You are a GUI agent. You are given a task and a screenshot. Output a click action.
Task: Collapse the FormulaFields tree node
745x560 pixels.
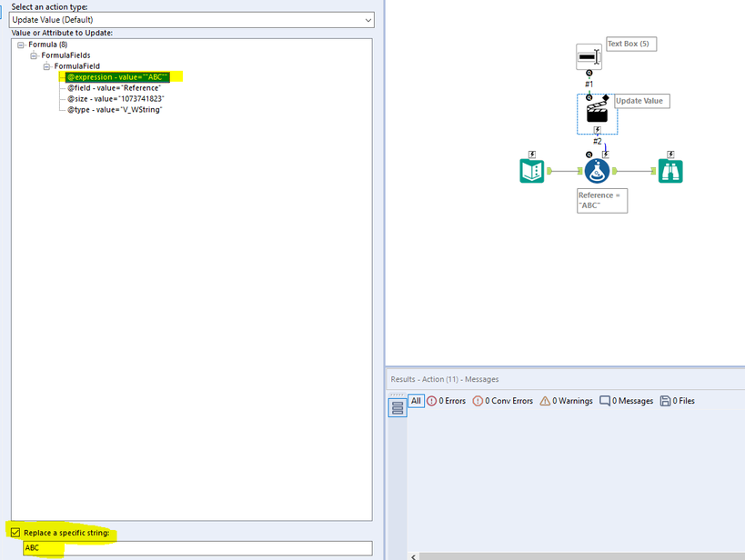click(x=34, y=55)
